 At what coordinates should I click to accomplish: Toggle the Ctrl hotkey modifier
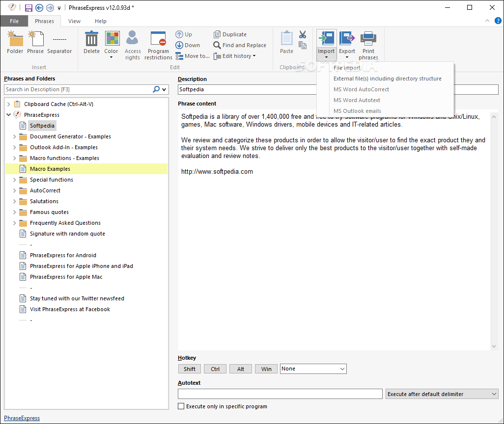[x=215, y=369]
